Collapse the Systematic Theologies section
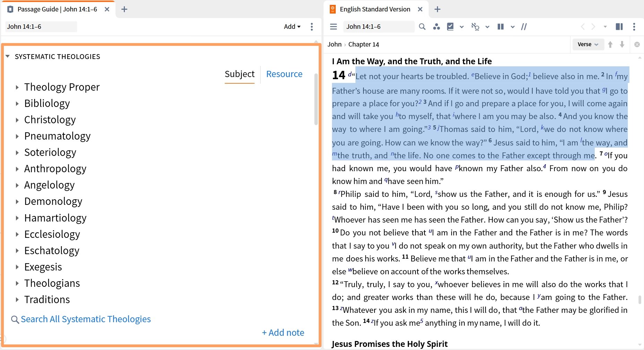 (x=8, y=56)
